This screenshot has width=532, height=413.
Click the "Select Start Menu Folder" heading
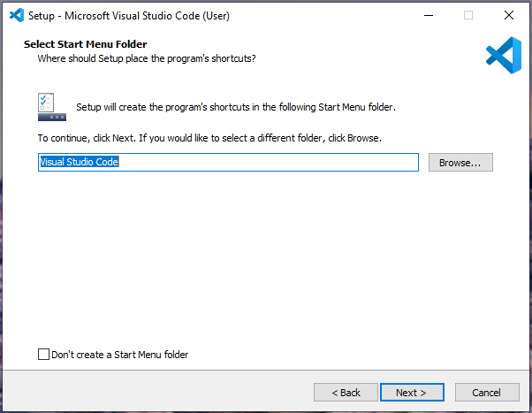pyautogui.click(x=85, y=44)
